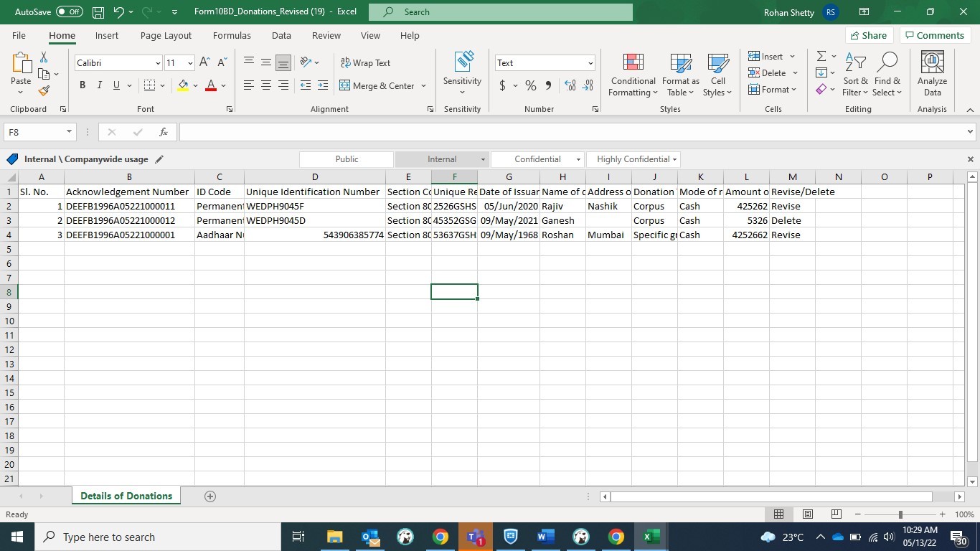Toggle the AutoSave switch
The width and height of the screenshot is (980, 551).
tap(70, 12)
